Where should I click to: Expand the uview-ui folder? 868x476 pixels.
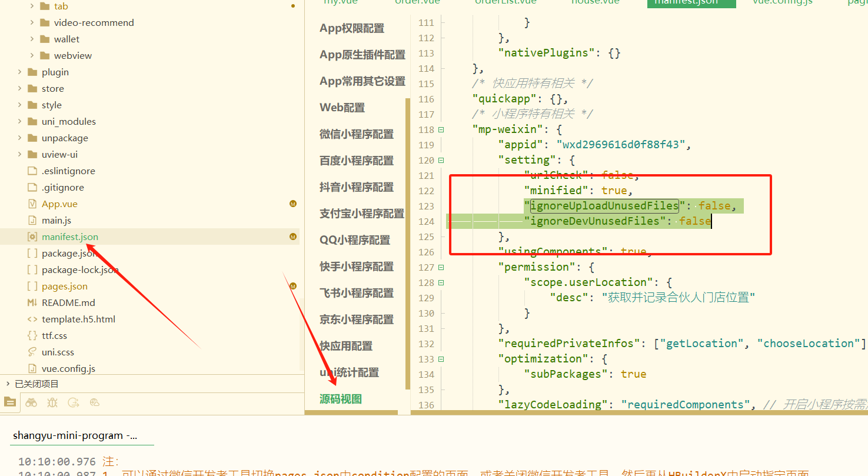[x=19, y=154]
